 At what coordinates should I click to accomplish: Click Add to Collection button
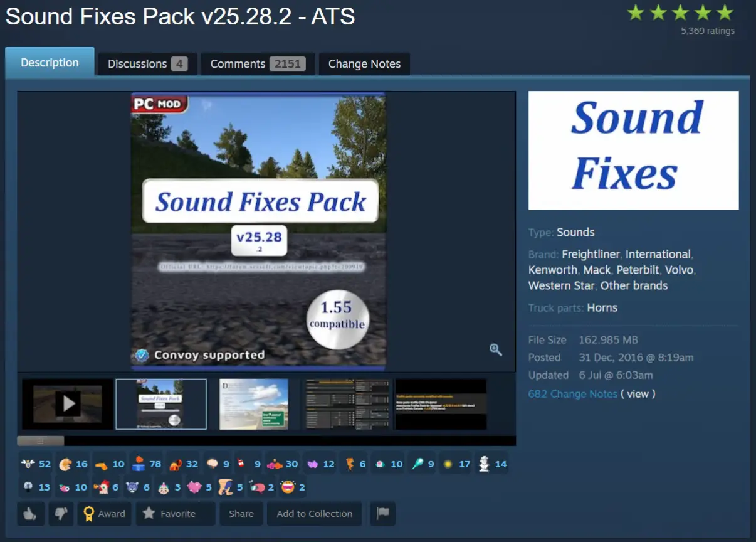click(x=315, y=513)
